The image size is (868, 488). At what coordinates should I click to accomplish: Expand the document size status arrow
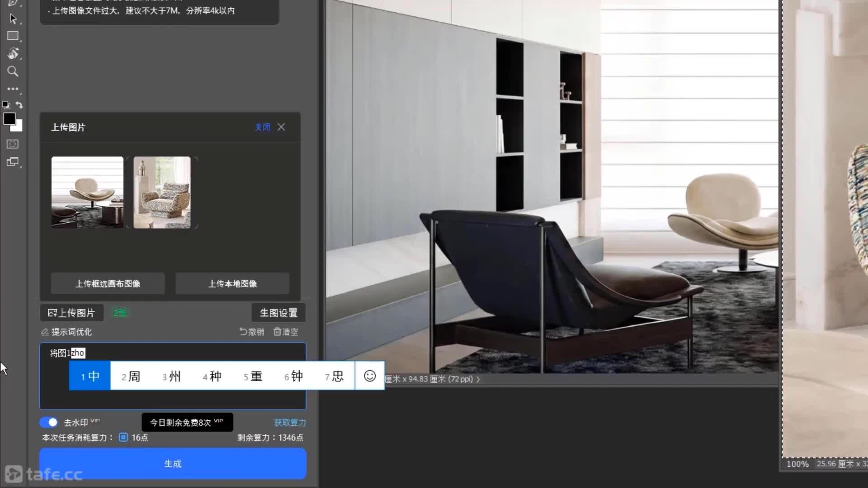coord(478,379)
